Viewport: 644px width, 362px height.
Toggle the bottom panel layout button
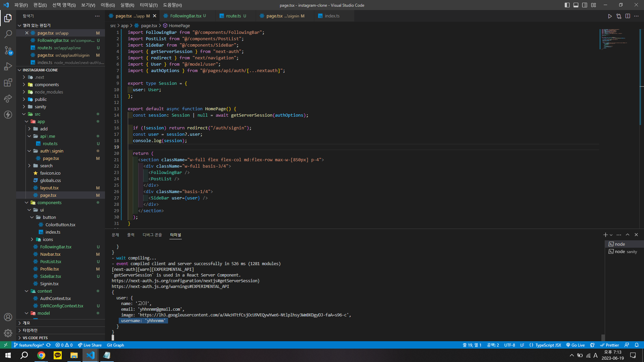coord(576,5)
